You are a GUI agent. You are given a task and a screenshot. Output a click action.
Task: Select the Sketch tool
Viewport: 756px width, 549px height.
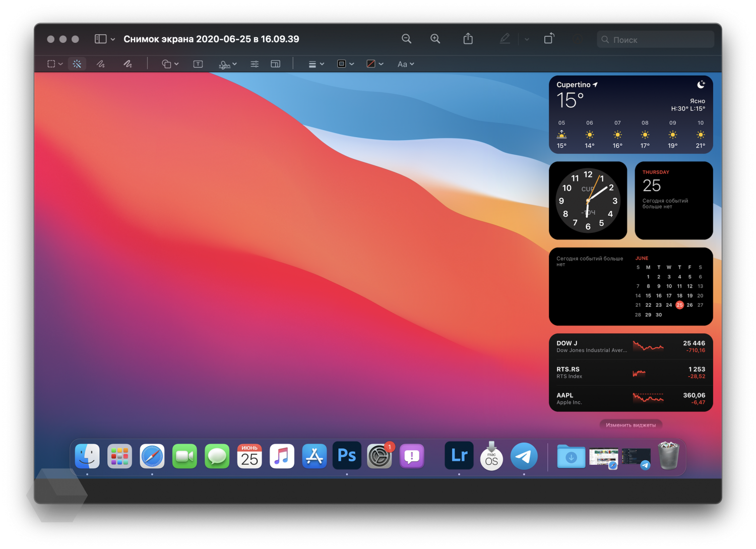101,64
